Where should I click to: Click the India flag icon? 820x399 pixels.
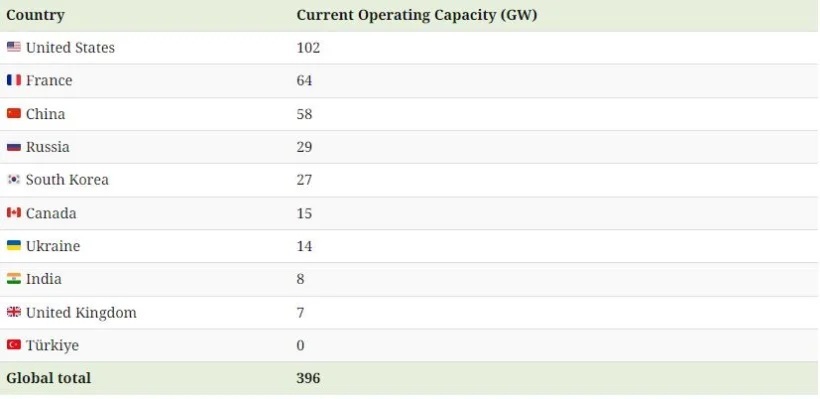click(14, 279)
